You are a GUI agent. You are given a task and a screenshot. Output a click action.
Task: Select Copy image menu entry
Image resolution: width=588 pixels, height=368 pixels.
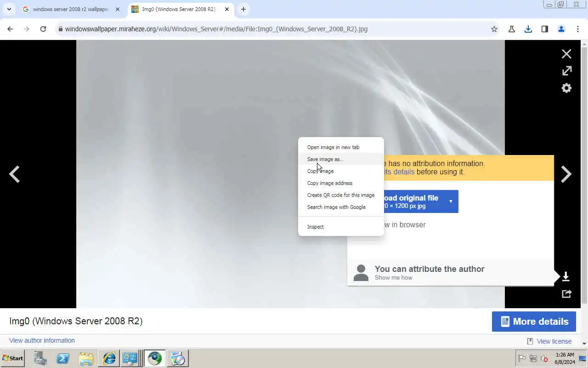click(x=341, y=171)
